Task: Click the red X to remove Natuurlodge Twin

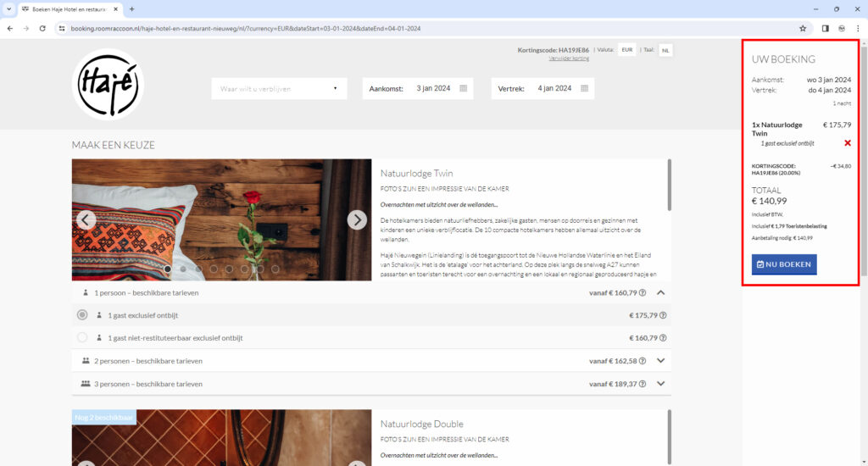Action: 847,143
